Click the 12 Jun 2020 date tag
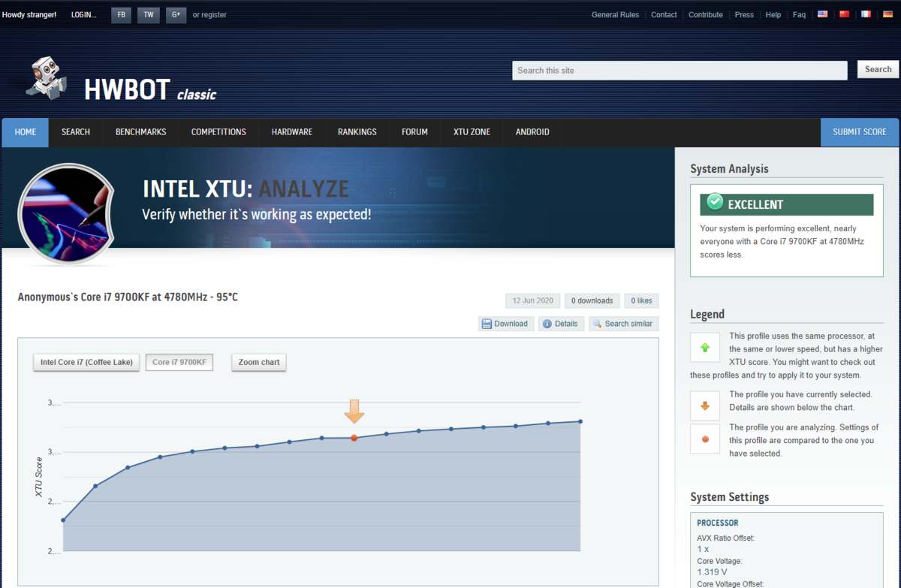The height and width of the screenshot is (588, 901). (x=533, y=300)
